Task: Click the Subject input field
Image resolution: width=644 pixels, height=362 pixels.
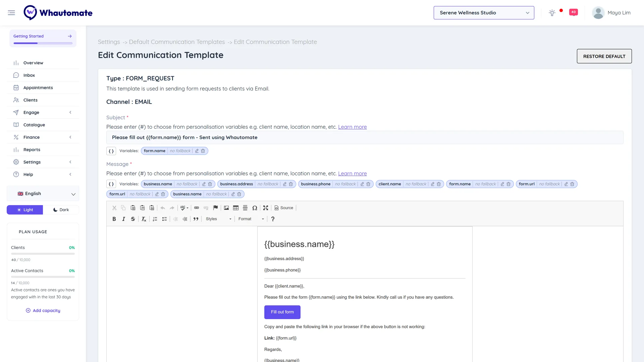Action: (365, 137)
